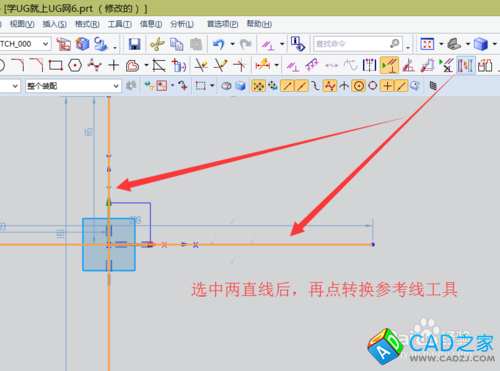Click the Clear Snap Point icon

(273, 86)
